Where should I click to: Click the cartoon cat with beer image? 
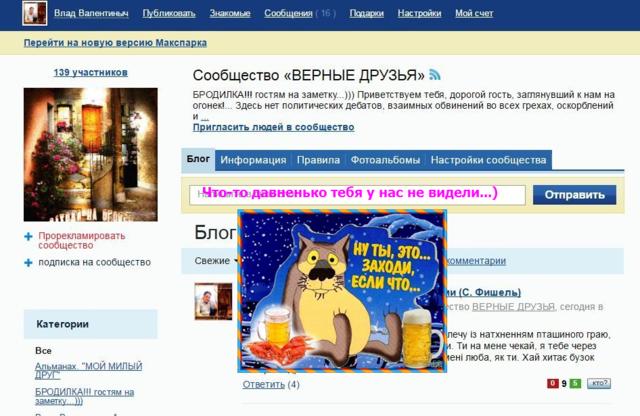[x=342, y=291]
